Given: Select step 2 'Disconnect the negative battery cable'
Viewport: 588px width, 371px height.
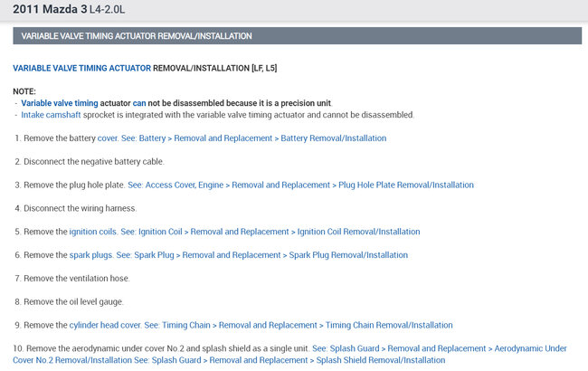Looking at the screenshot, I should (x=90, y=162).
